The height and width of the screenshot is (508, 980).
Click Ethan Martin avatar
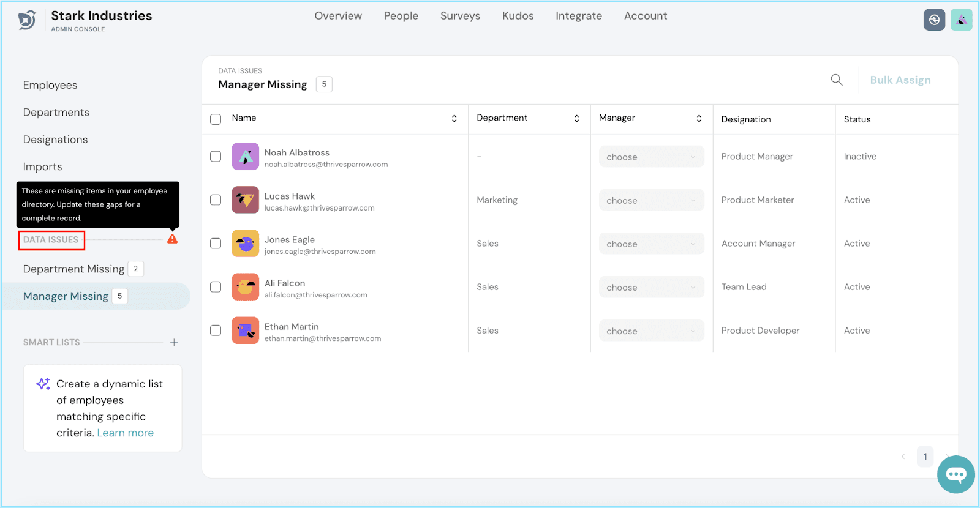point(246,330)
